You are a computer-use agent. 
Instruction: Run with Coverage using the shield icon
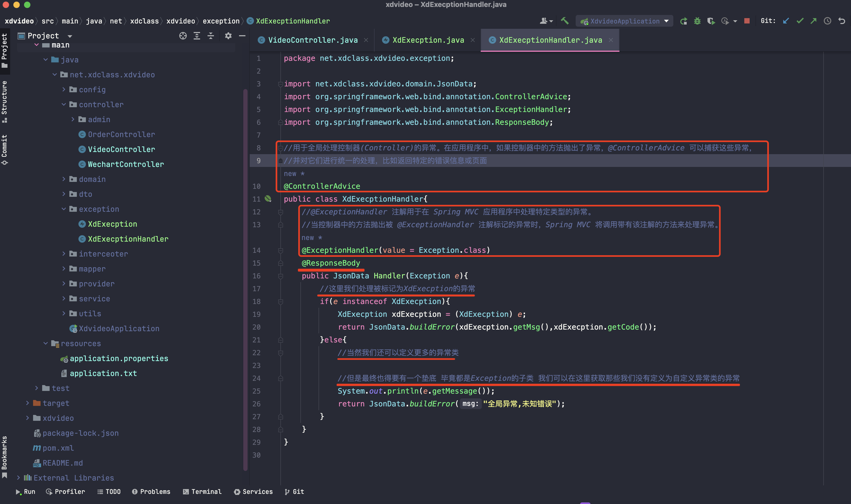pyautogui.click(x=711, y=21)
